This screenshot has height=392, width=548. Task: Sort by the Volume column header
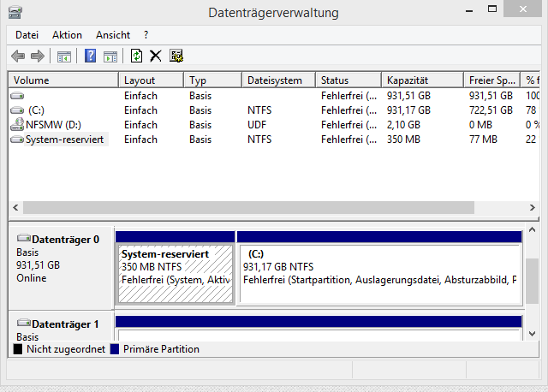pyautogui.click(x=62, y=80)
